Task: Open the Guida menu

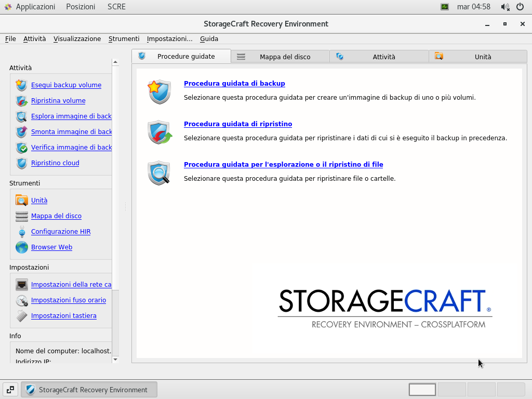Action: (x=209, y=38)
